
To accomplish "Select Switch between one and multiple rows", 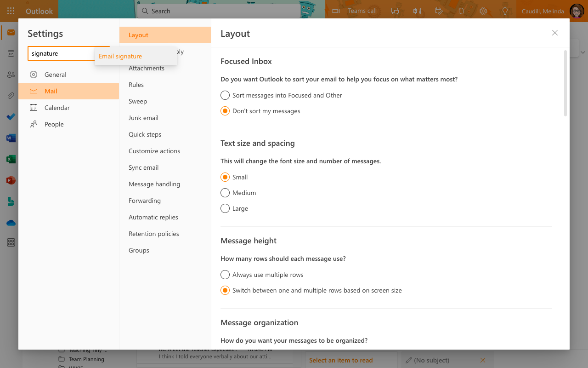I will coord(311,290).
